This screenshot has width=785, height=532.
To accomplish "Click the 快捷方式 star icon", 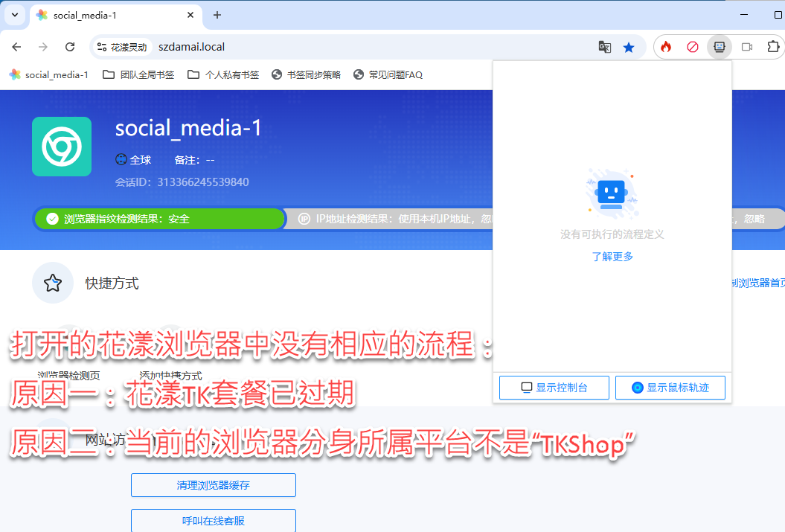I will pos(53,283).
